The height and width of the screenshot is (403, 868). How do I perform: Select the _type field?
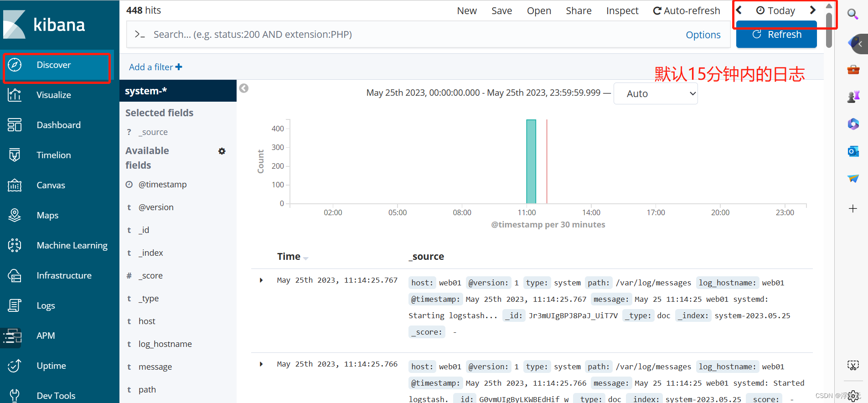tap(149, 298)
